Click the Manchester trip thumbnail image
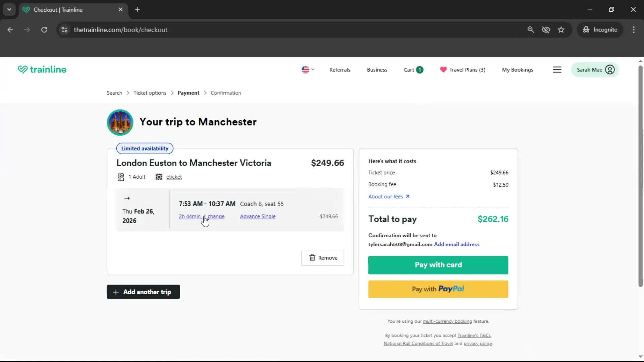This screenshot has width=644, height=362. [120, 122]
